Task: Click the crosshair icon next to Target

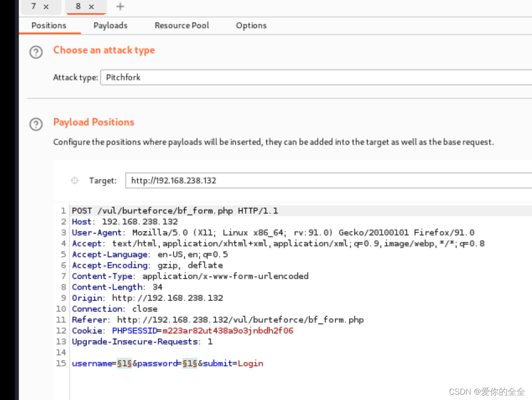Action: point(75,181)
